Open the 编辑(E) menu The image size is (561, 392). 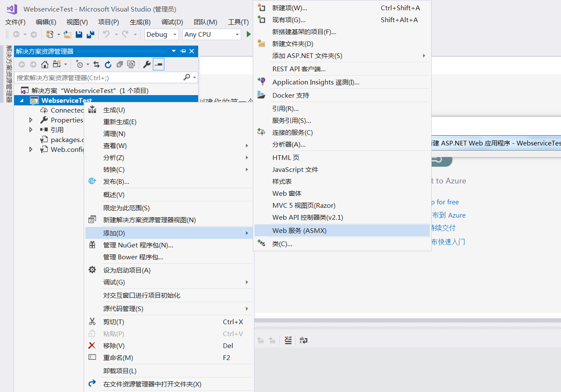(x=46, y=22)
